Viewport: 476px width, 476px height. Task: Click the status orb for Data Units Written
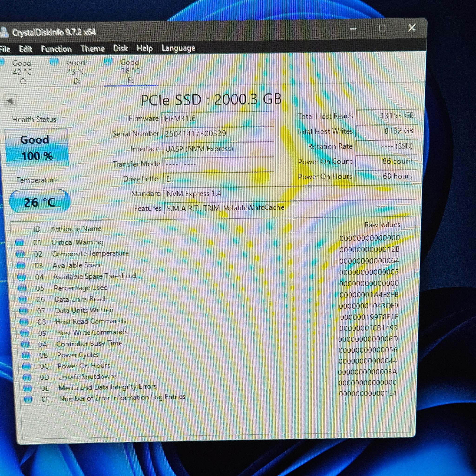click(24, 311)
